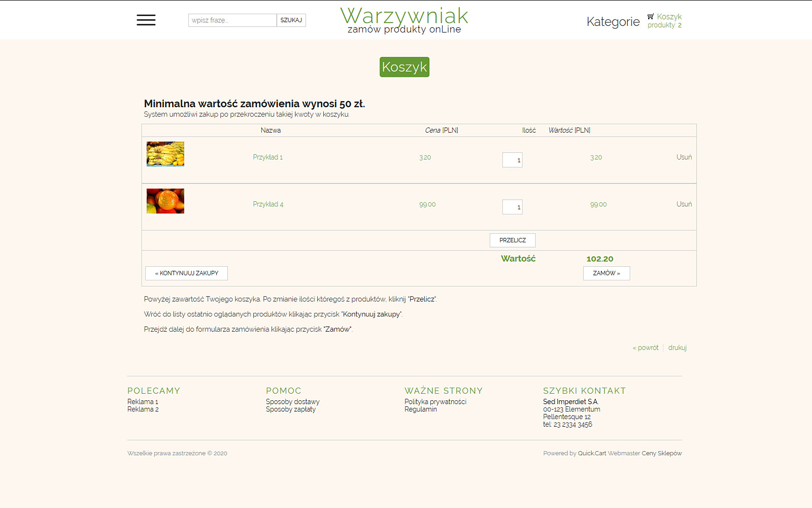
Task: Open the hamburger menu icon
Action: (x=146, y=20)
